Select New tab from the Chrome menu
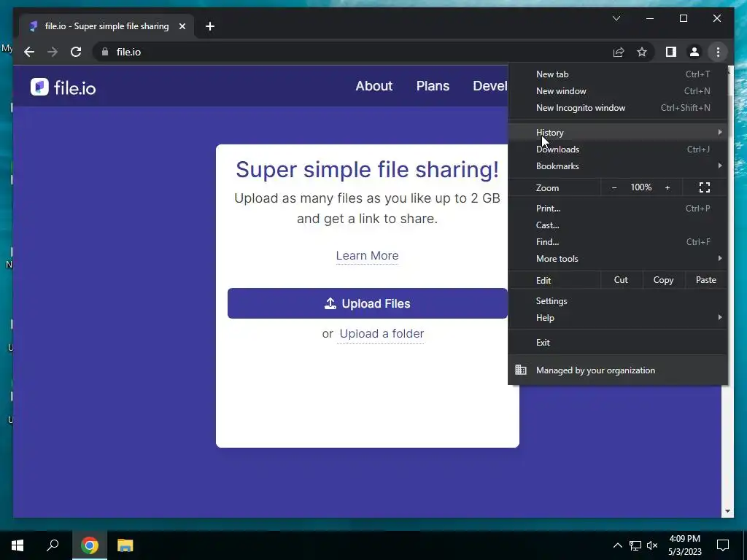 click(617, 74)
